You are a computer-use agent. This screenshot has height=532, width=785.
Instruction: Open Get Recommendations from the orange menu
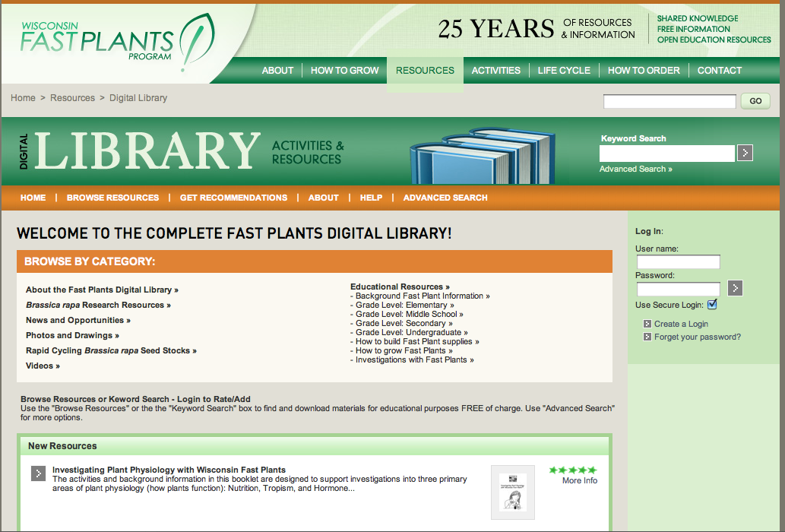point(233,198)
